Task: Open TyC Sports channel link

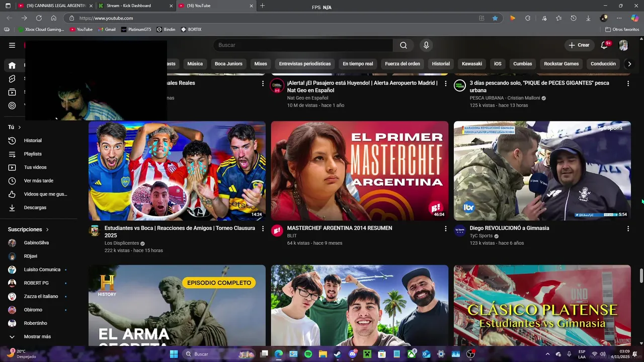Action: pyautogui.click(x=481, y=236)
